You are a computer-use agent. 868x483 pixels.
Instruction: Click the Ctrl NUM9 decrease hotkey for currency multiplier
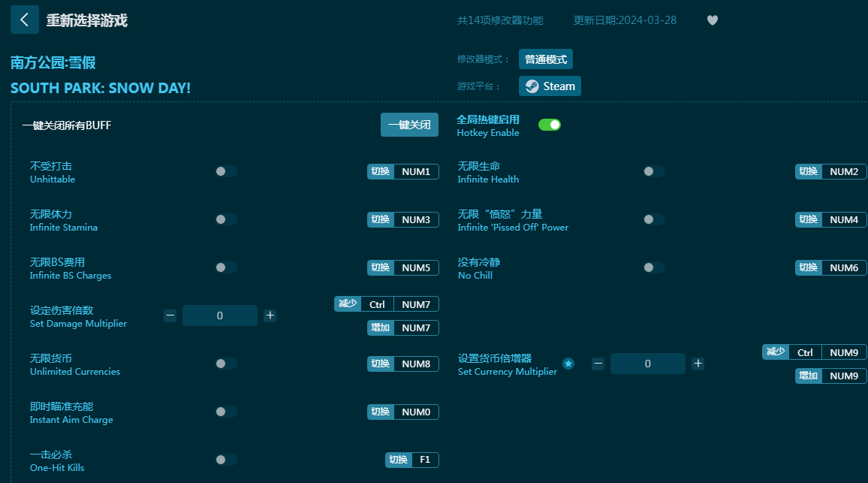pyautogui.click(x=814, y=352)
